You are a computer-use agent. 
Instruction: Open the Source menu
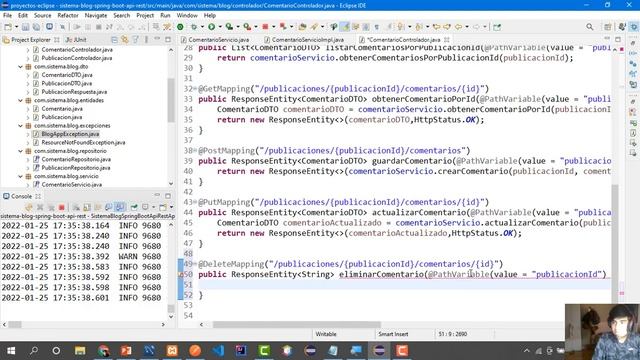click(x=42, y=16)
